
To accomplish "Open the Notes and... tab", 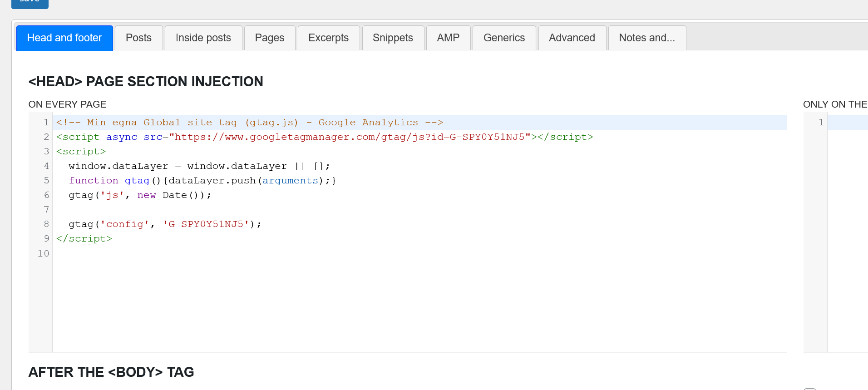I will point(646,38).
